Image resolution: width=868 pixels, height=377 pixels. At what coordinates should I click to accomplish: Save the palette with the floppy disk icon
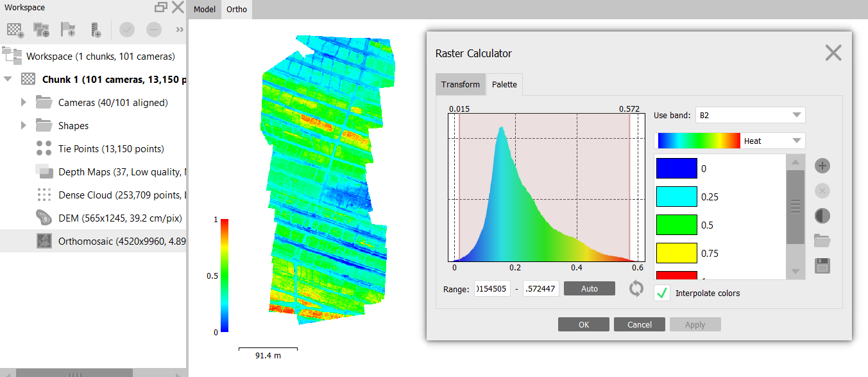pyautogui.click(x=822, y=265)
